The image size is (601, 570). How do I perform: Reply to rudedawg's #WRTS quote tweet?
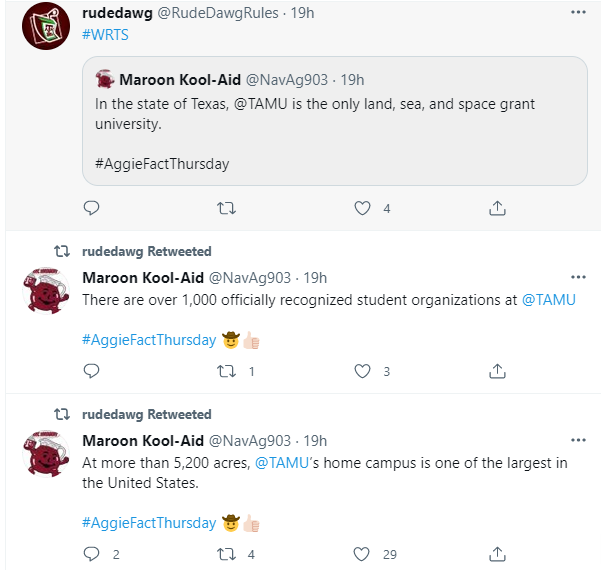91,208
